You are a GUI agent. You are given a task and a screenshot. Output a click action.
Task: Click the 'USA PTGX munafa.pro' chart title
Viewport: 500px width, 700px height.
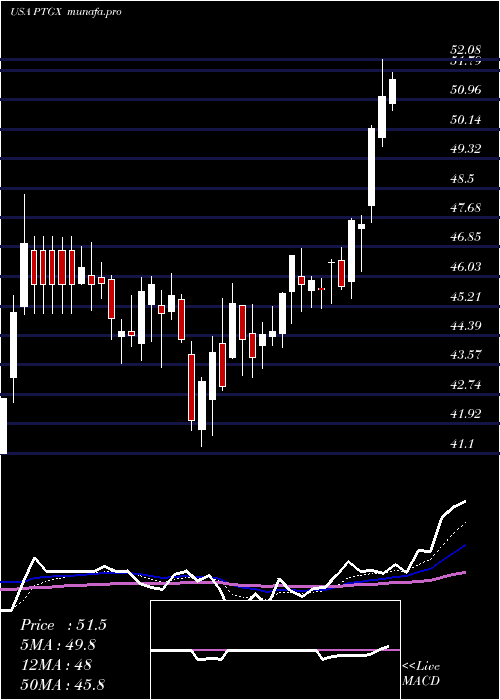(66, 12)
